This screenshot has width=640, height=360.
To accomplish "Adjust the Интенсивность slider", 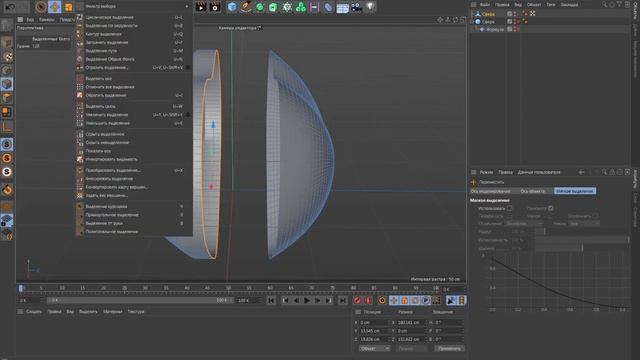I will point(582,240).
